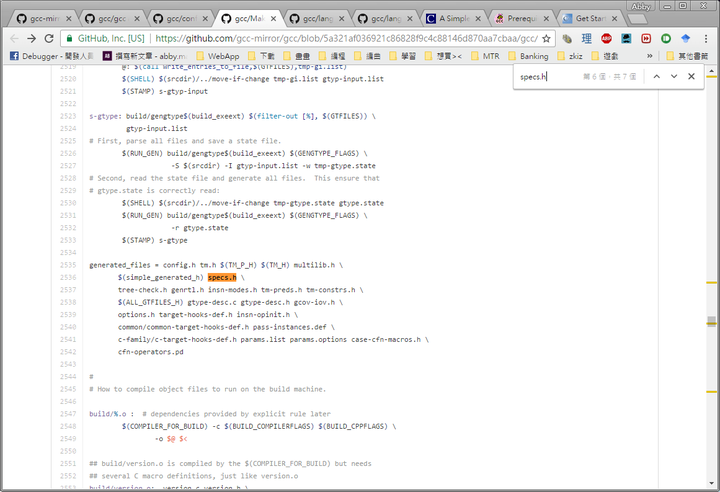
Task: Open the zkiz bookmark folder
Action: tap(570, 56)
